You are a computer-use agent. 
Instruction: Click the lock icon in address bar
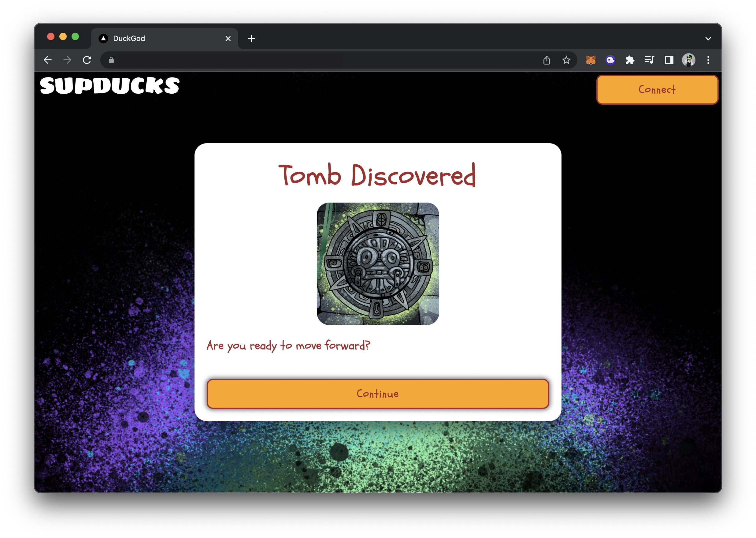(x=111, y=60)
